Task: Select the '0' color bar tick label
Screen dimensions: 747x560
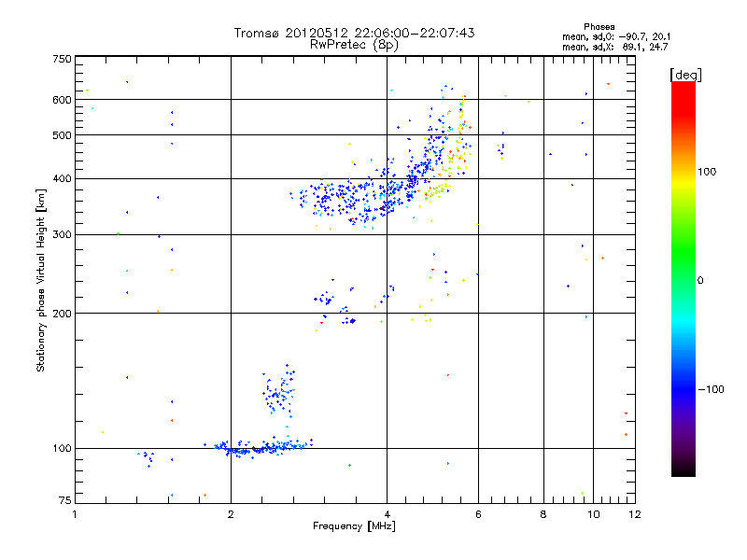Action: point(699,281)
